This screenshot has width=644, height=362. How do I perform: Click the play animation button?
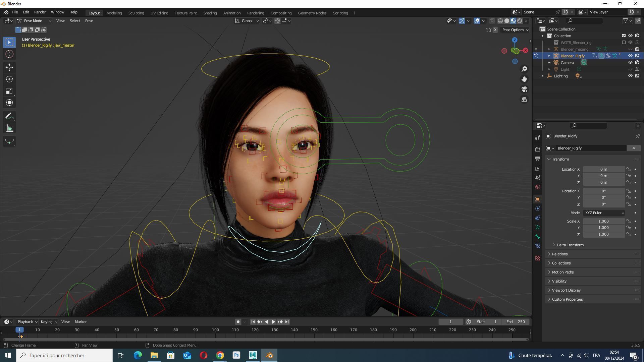273,322
